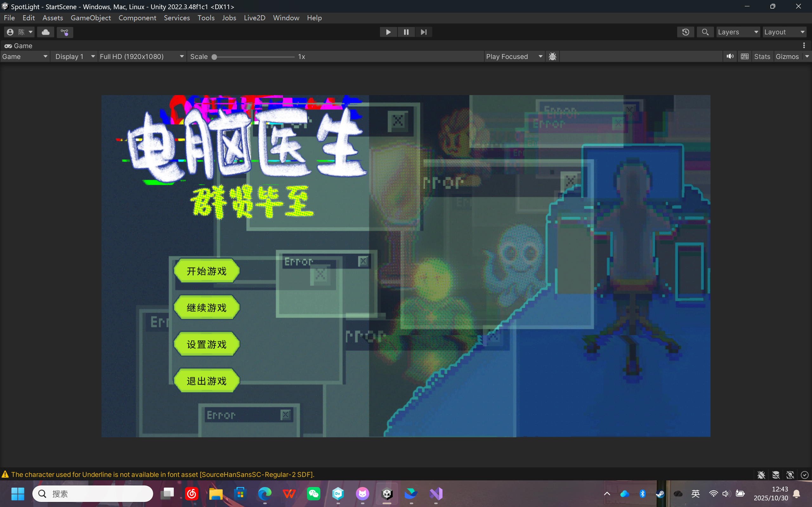The width and height of the screenshot is (812, 507).
Task: Open the Play Focused dropdown
Action: tap(514, 56)
